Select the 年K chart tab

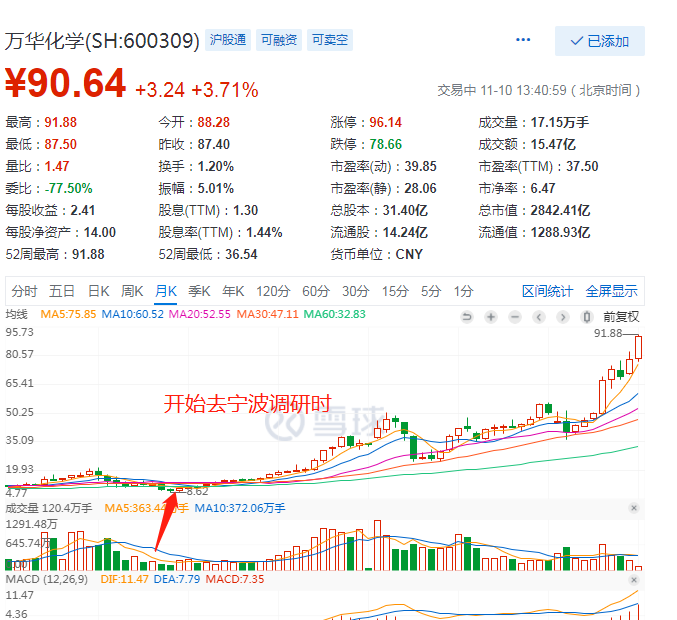[x=233, y=291]
